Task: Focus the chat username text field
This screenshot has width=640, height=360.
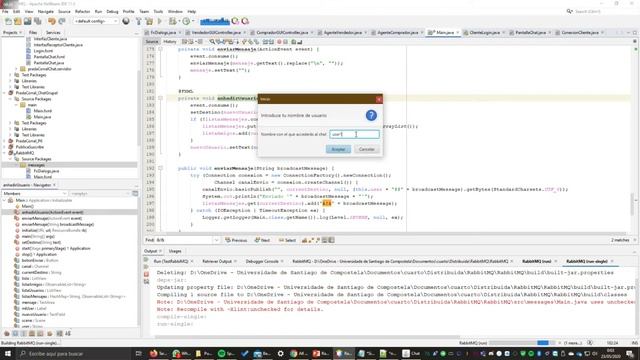Action: [x=354, y=134]
